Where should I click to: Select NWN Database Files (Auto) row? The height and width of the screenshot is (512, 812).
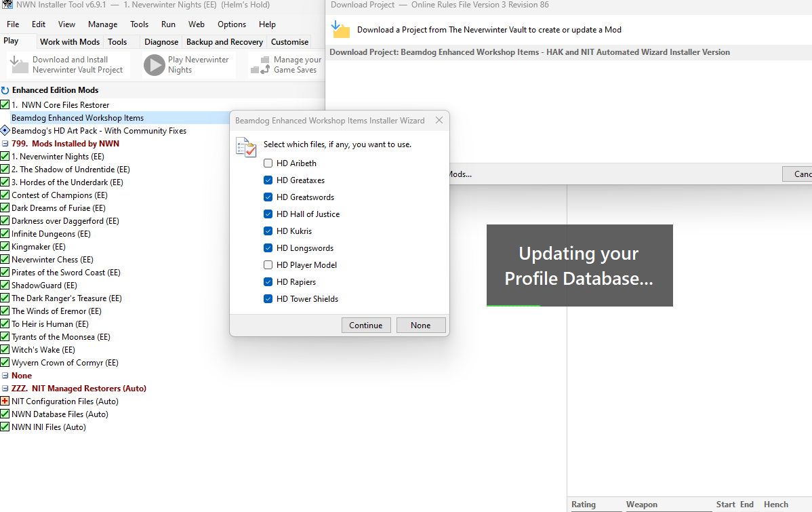click(60, 414)
